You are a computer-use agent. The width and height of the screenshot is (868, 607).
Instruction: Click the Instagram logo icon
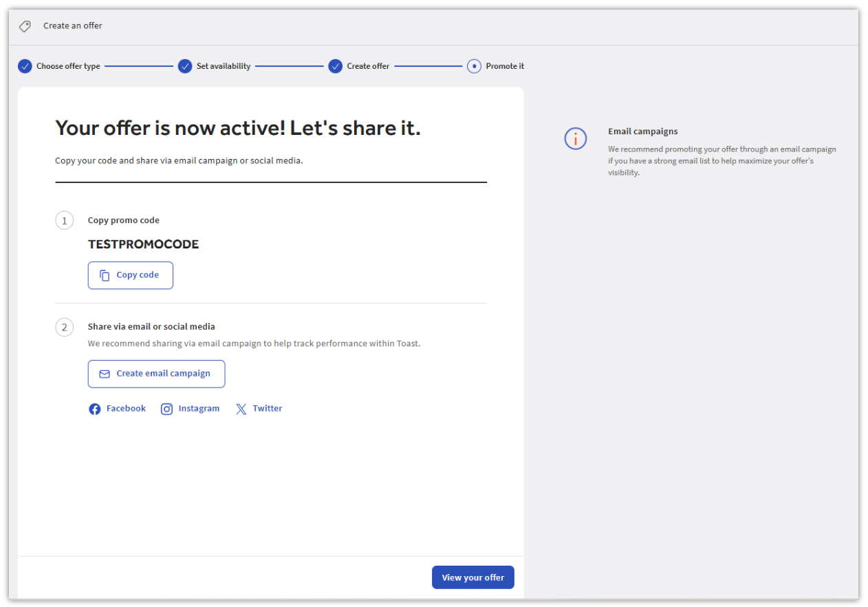tap(166, 409)
